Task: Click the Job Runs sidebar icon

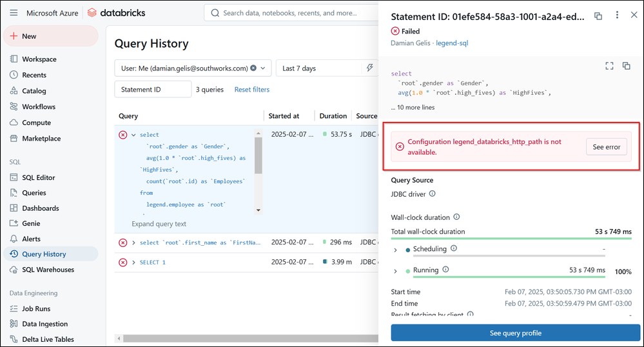Action: coord(14,308)
